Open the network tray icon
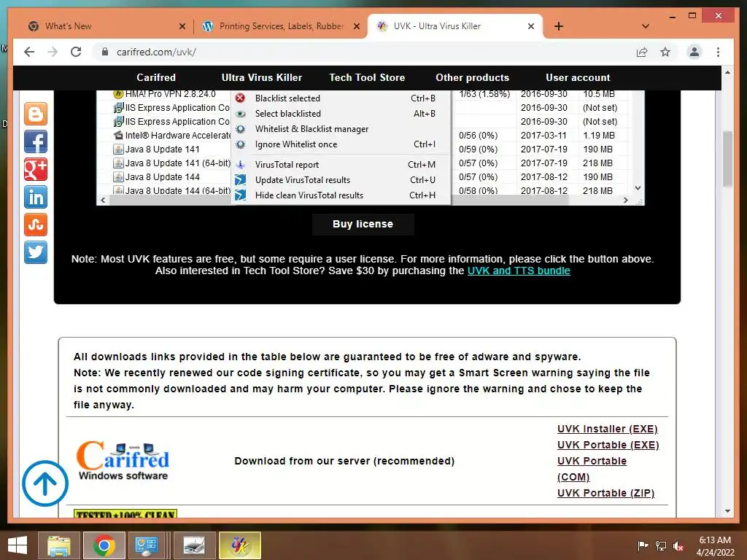Screen dimensions: 747x560 [x=661, y=546]
